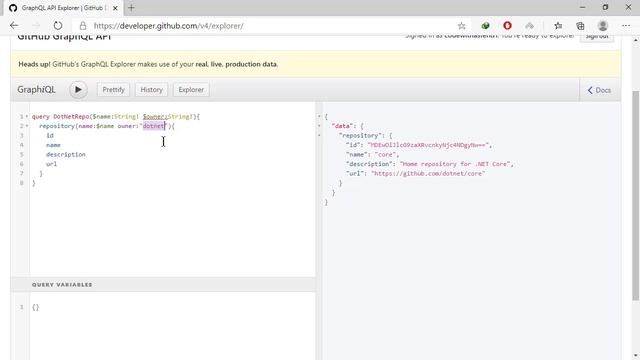The height and width of the screenshot is (360, 640).
Task: Toggle the Explorer panel
Action: point(191,90)
